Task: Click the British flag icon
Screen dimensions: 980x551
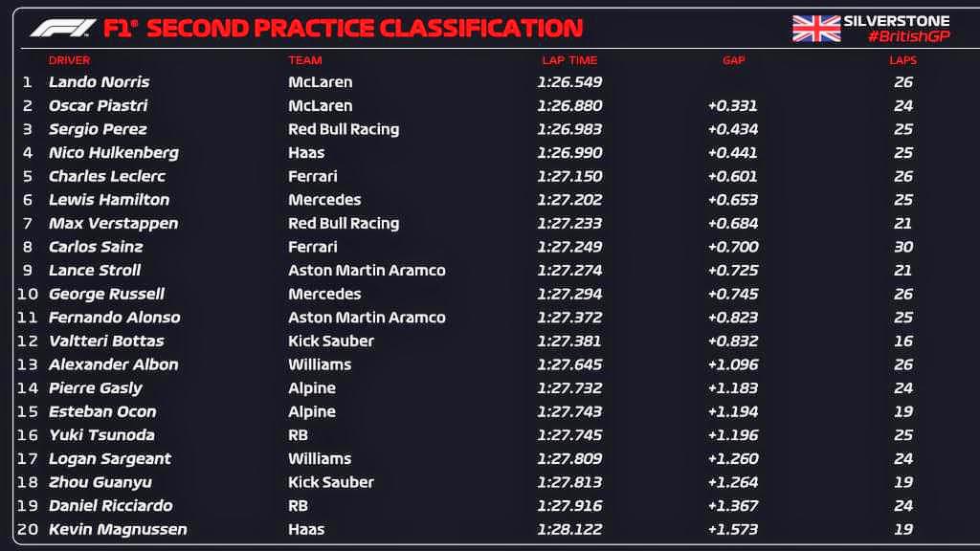Action: pos(816,29)
